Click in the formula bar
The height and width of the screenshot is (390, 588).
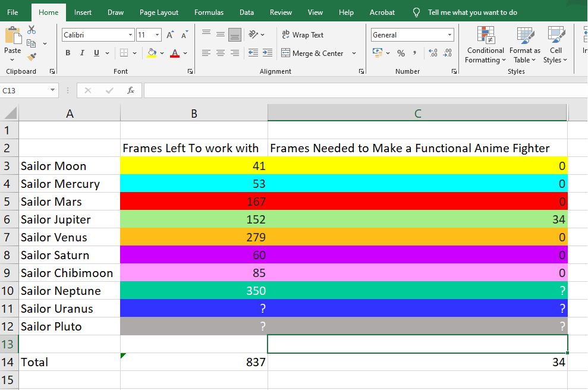(366, 90)
